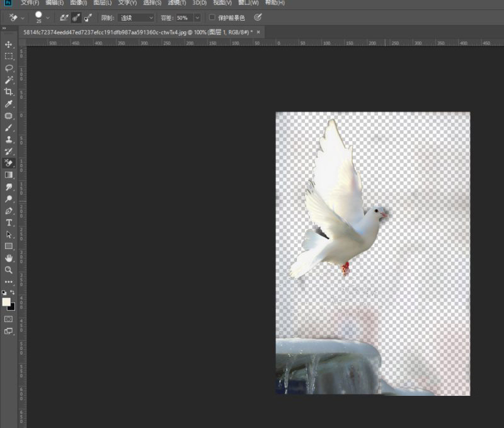The image size is (504, 428).
Task: Select the Eyedropper tool
Action: click(x=9, y=104)
